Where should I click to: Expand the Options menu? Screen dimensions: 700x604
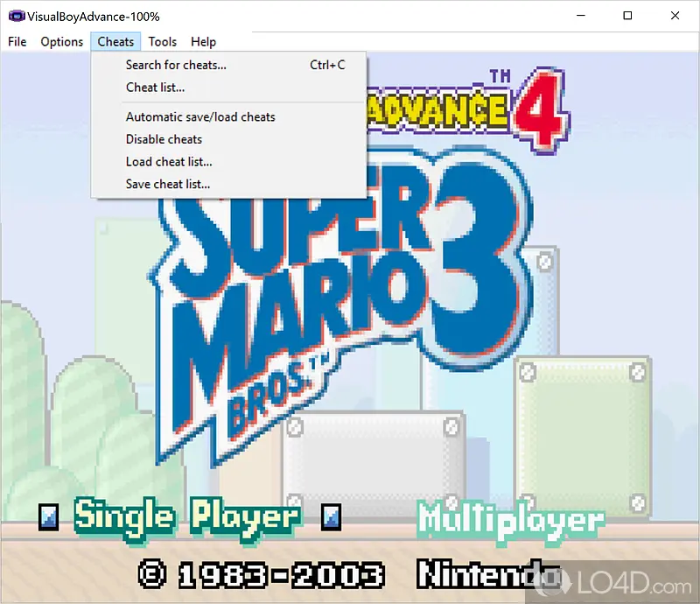click(62, 41)
